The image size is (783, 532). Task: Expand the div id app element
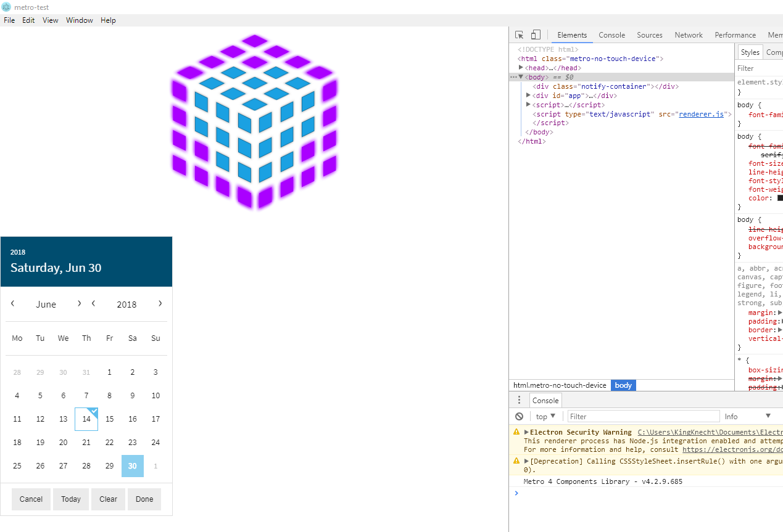pos(528,95)
